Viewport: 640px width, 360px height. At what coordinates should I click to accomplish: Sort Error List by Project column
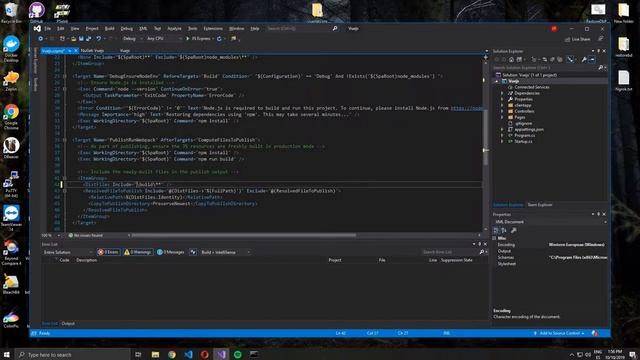click(335, 260)
